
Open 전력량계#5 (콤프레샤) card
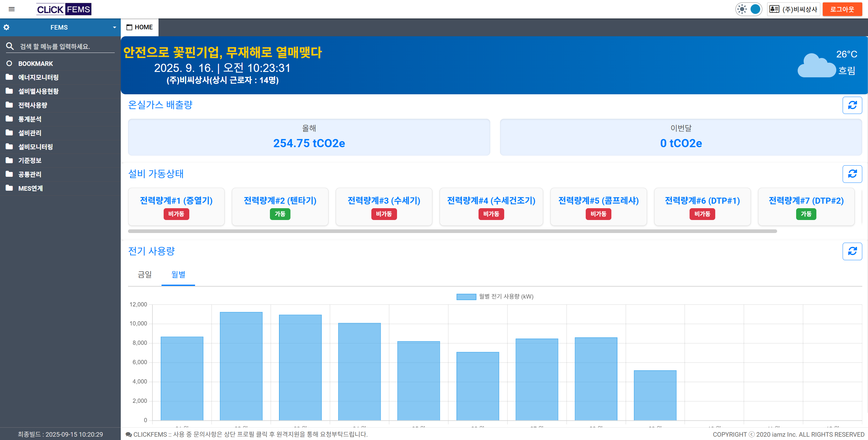coord(598,206)
